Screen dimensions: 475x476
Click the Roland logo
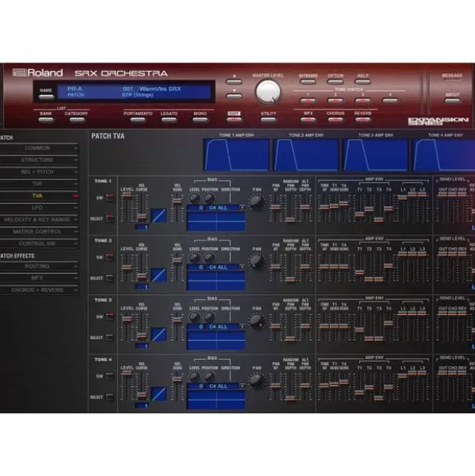[x=38, y=72]
